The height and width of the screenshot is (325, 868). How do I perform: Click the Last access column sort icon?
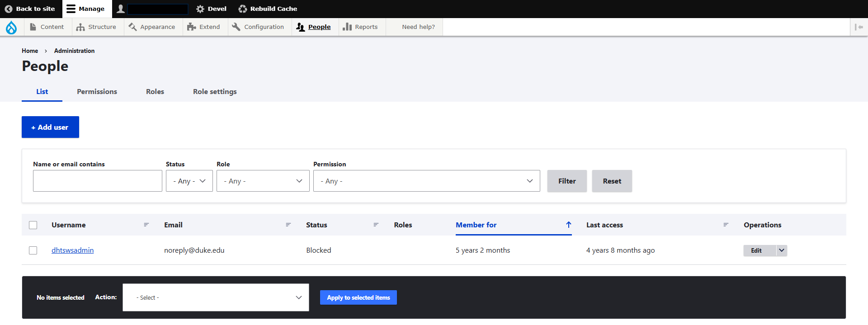click(726, 225)
